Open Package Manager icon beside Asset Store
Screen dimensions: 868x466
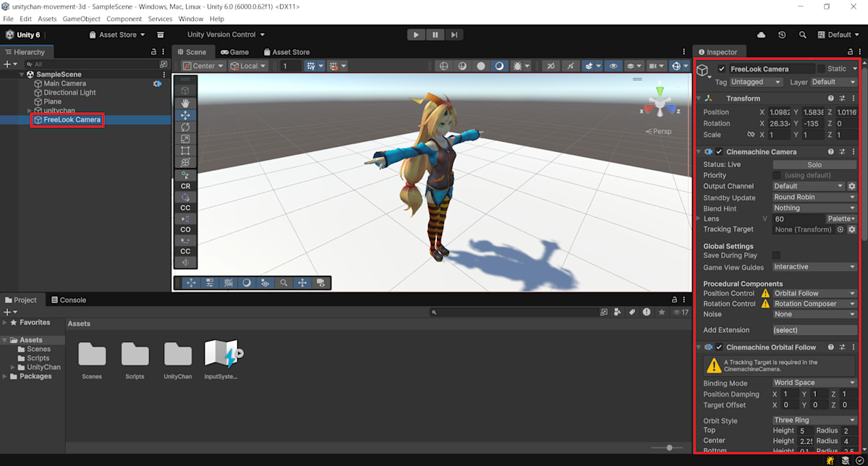click(161, 35)
